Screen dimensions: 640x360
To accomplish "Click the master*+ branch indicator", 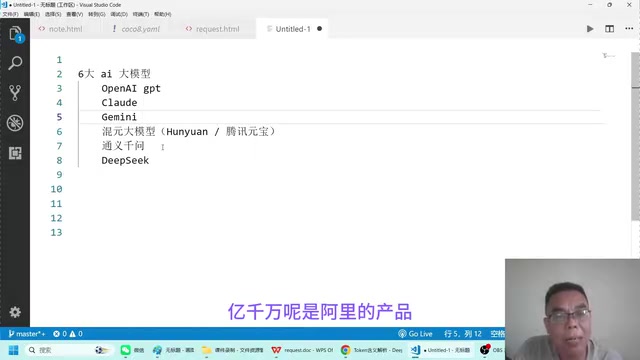I will click(x=27, y=334).
